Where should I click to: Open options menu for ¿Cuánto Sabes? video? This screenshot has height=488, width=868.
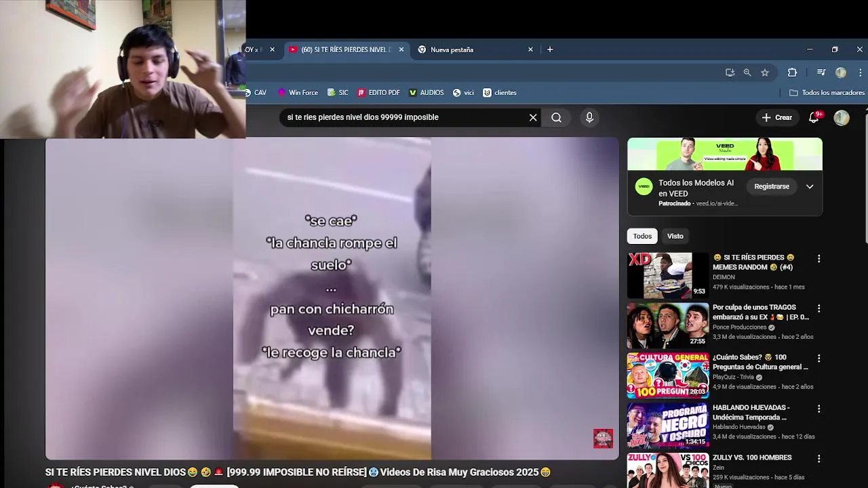(818, 358)
